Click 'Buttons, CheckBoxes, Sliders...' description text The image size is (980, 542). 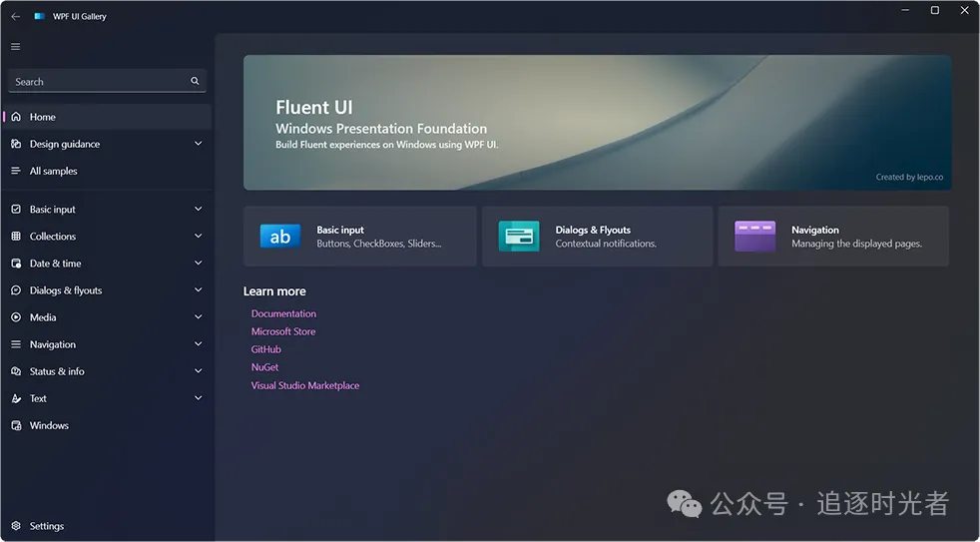pos(379,244)
